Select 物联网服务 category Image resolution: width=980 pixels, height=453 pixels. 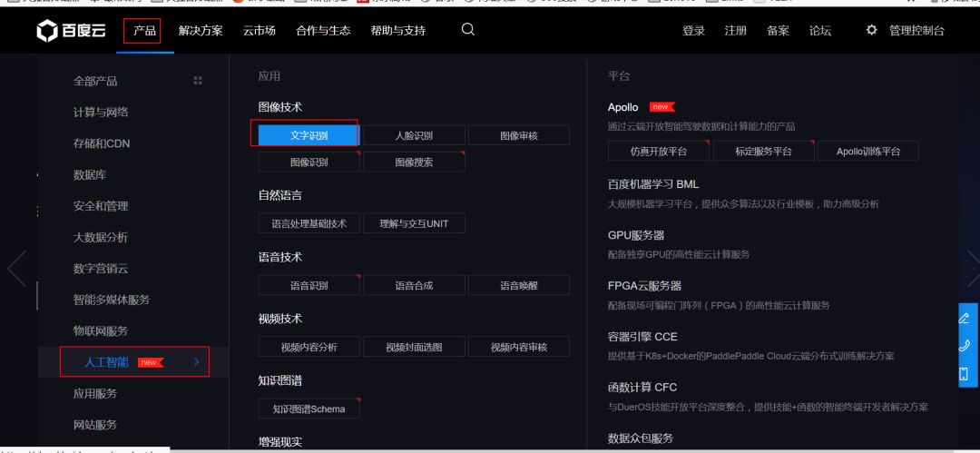coord(101,331)
